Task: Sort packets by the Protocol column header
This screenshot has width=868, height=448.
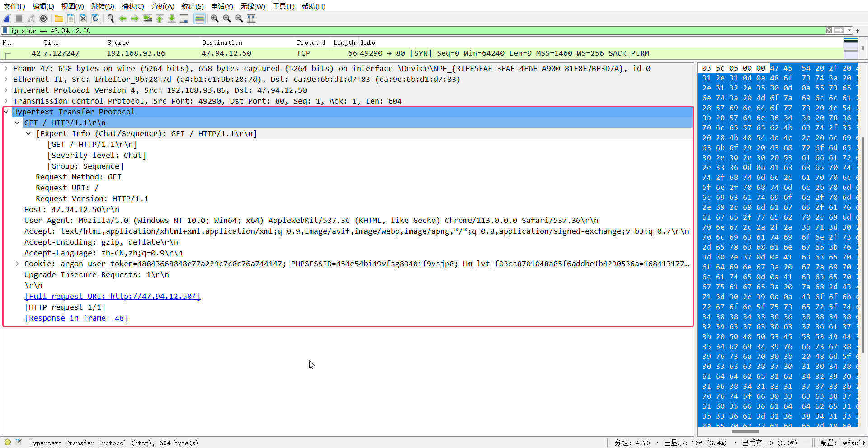Action: (312, 42)
